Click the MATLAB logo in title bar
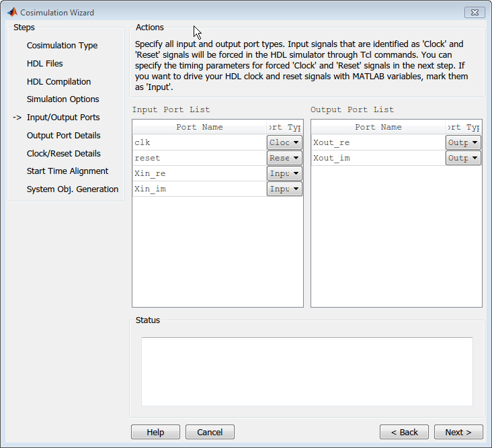This screenshot has width=492, height=448. click(12, 12)
